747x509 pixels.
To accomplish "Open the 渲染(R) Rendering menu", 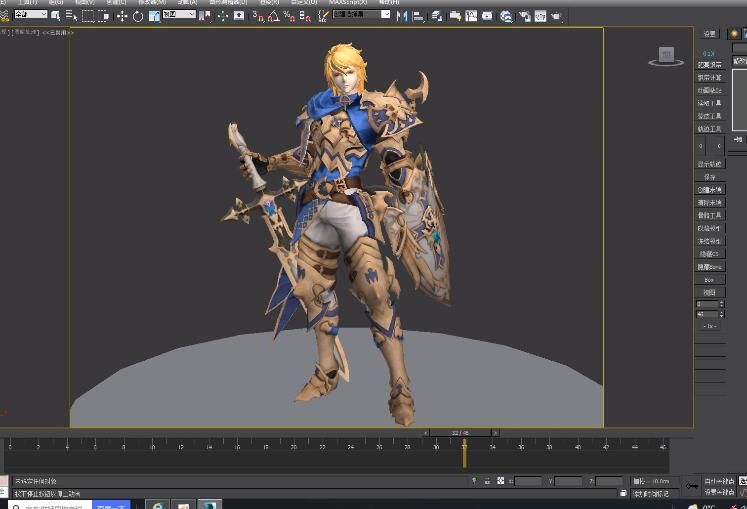I will [x=269, y=2].
